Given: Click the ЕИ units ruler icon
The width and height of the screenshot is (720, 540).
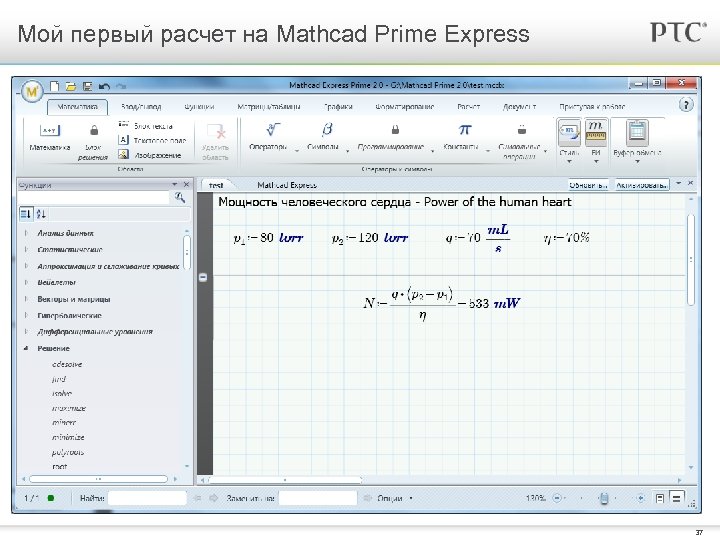Looking at the screenshot, I should [x=596, y=132].
